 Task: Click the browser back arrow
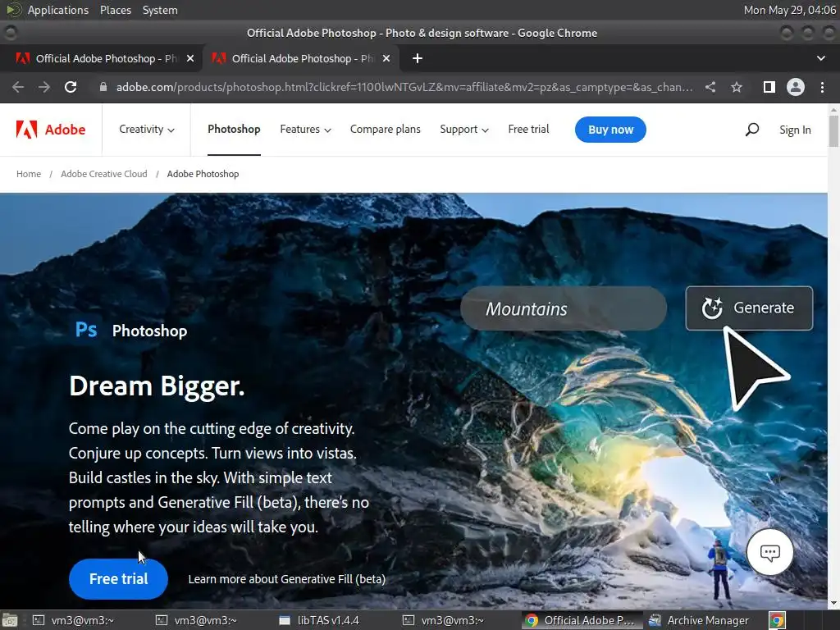(18, 87)
